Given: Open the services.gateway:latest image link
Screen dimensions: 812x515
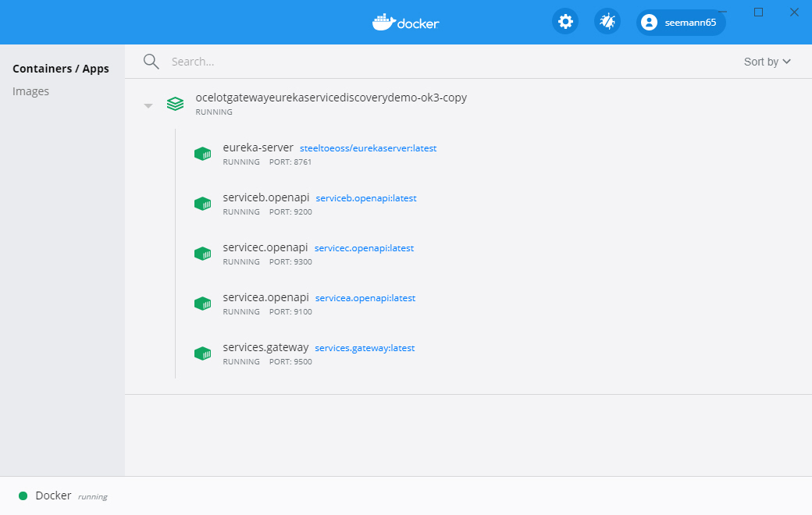Looking at the screenshot, I should click(365, 348).
